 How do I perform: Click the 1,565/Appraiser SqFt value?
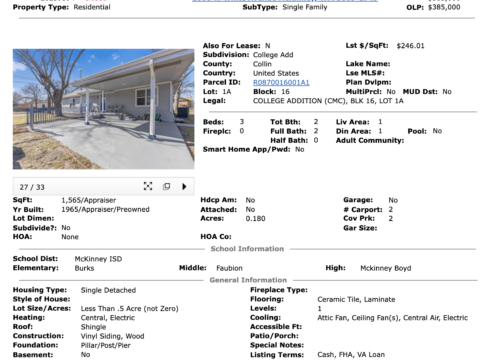point(89,200)
